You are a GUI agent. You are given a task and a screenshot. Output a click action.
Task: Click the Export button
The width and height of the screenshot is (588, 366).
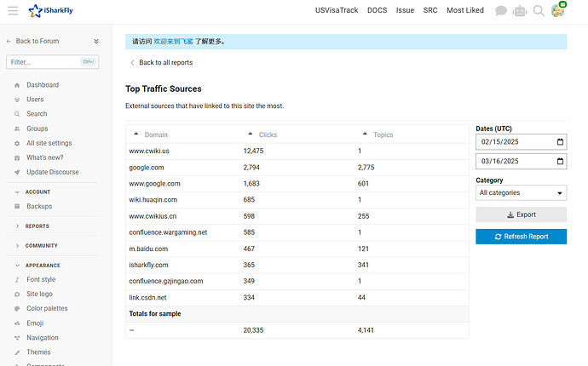point(521,214)
